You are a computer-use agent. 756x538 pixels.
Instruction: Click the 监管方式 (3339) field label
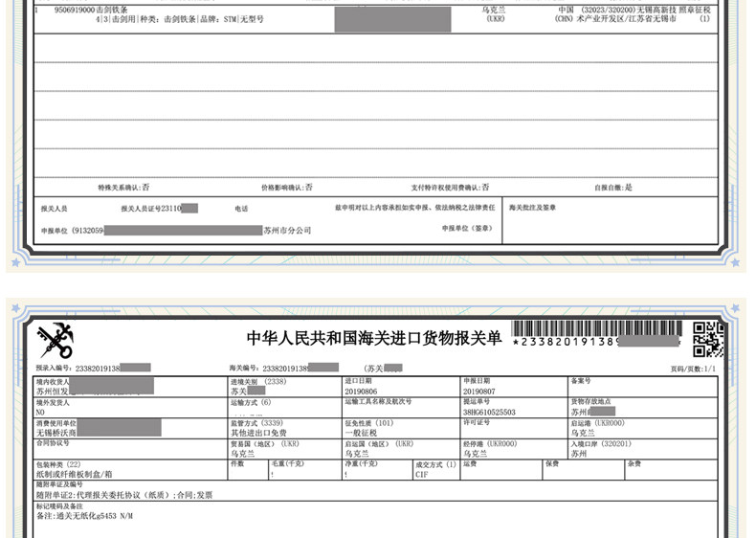pos(257,423)
